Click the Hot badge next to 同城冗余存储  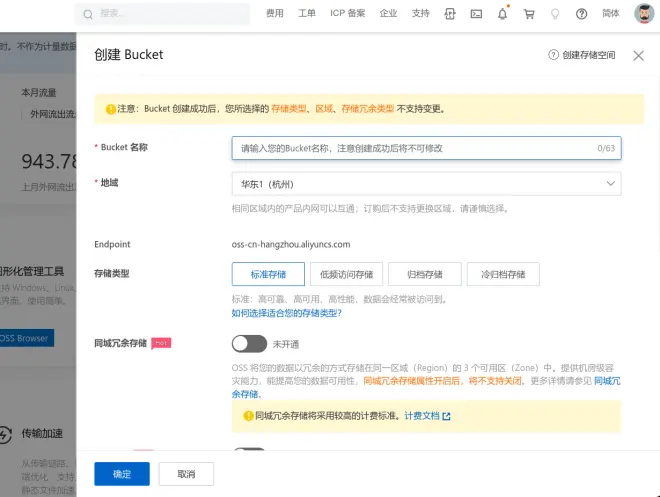point(161,343)
